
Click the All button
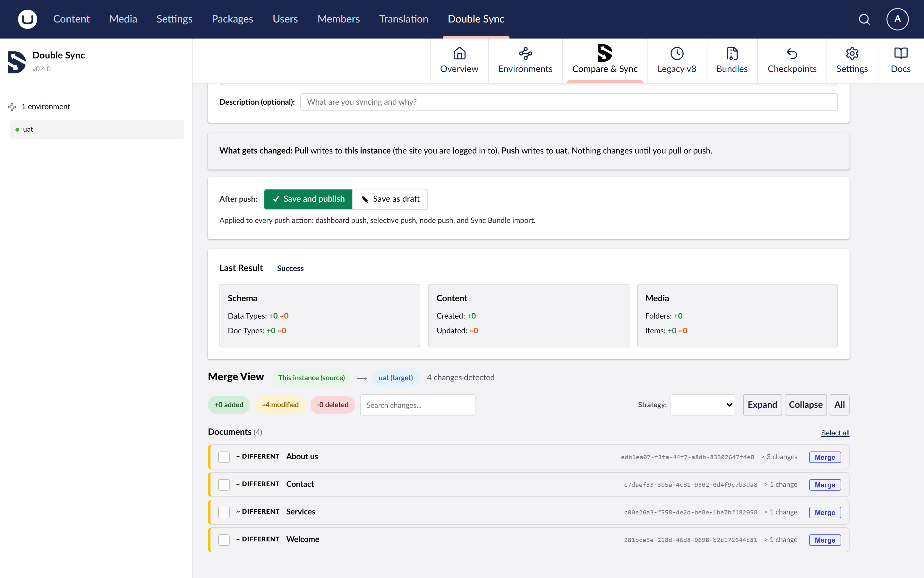point(839,405)
